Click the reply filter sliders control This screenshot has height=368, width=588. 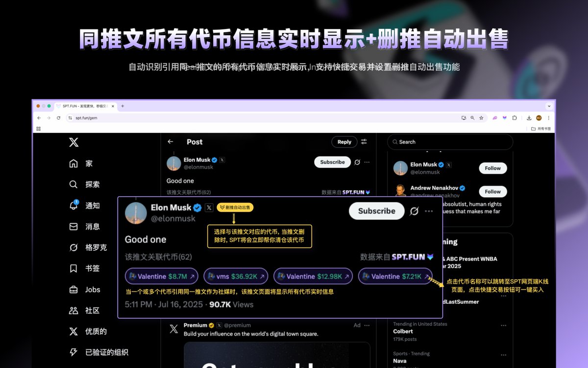364,142
